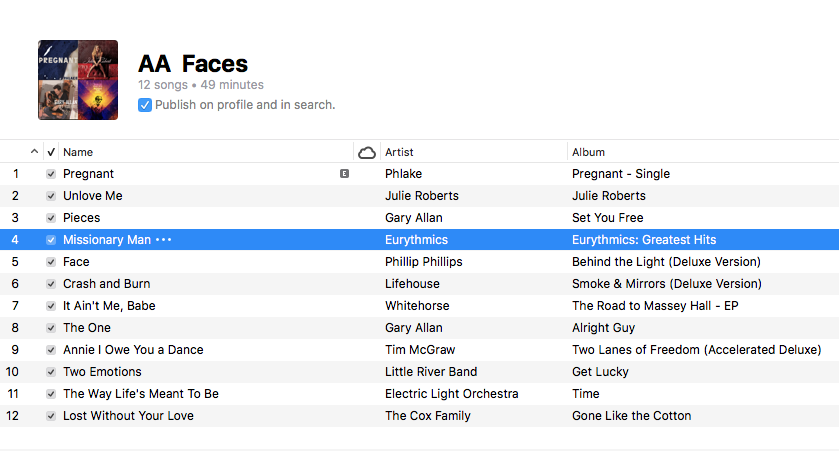Uncheck the checkbox for Crash and Burn
This screenshot has width=839, height=451.
[x=51, y=284]
